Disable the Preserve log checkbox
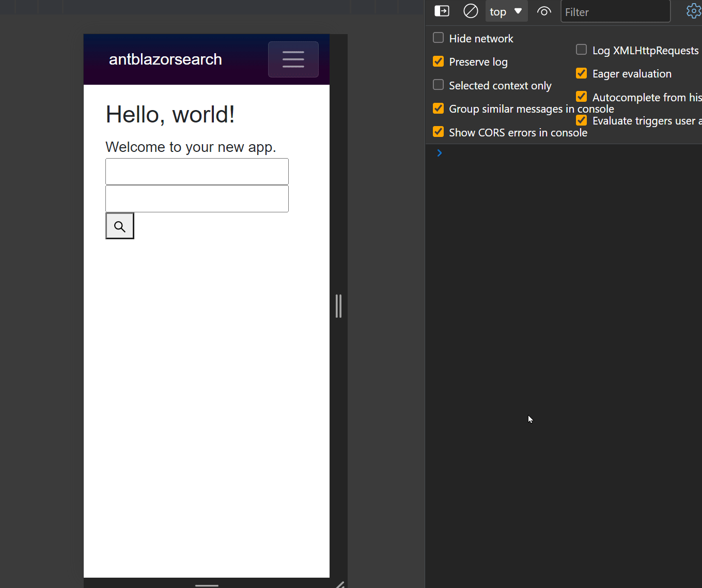The height and width of the screenshot is (588, 702). pos(438,61)
